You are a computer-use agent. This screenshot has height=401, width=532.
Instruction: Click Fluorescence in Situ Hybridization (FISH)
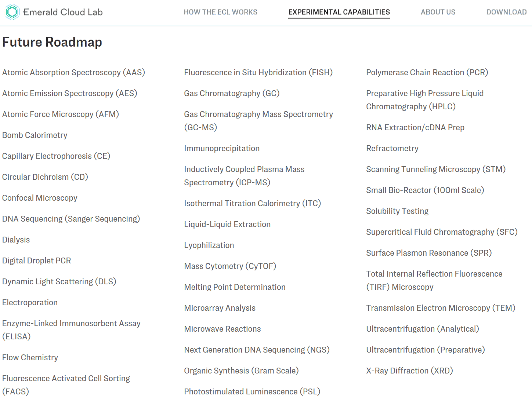[258, 73]
